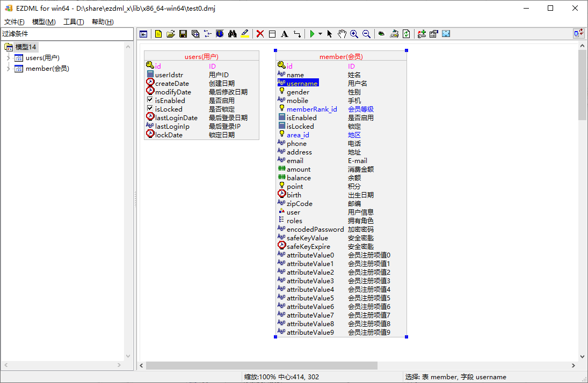Click memberRank_id blue field link
This screenshot has height=383, width=588.
(312, 109)
